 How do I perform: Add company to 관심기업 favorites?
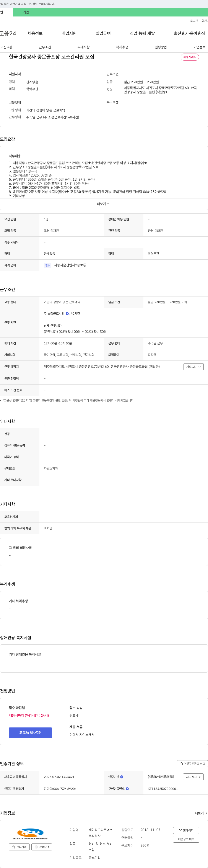(19, 847)
